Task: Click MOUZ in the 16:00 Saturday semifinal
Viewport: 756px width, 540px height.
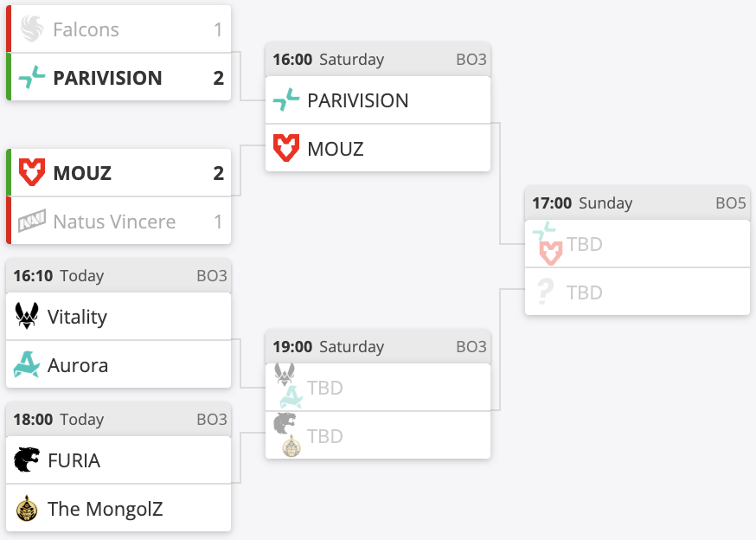Action: pos(336,149)
